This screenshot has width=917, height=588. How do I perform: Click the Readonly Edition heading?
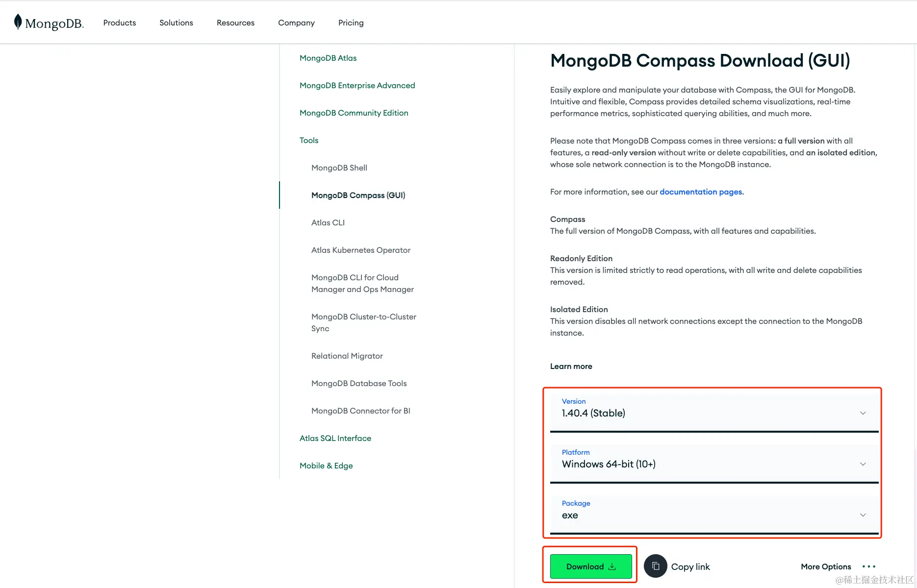coord(581,258)
